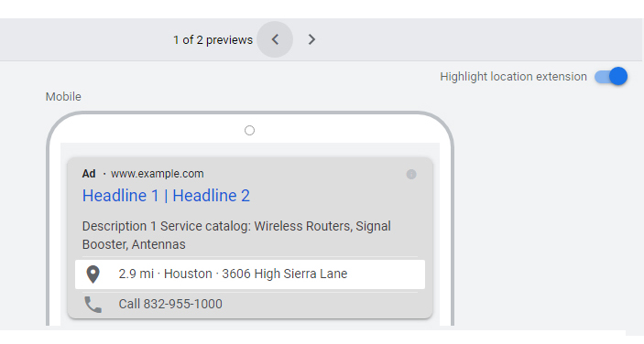Open the Headline 1 | Headline 2 link
This screenshot has height=344, width=644.
(x=166, y=196)
